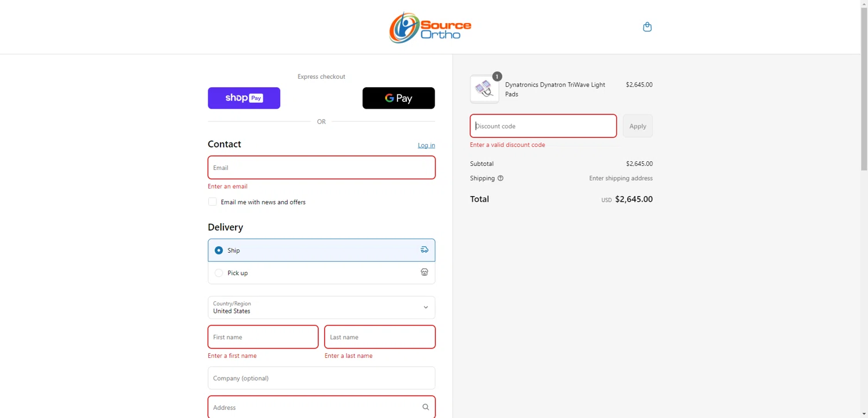Focus the Email input field
This screenshot has width=868, height=418.
322,168
